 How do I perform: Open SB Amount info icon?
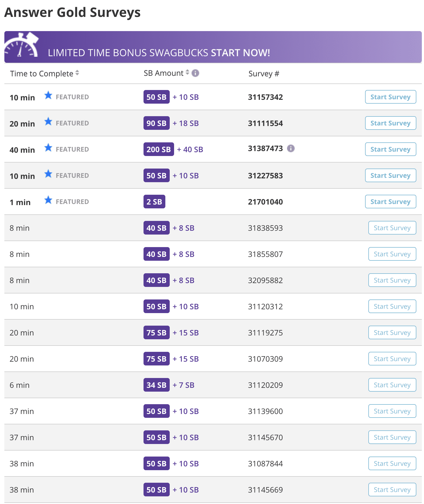click(x=195, y=73)
